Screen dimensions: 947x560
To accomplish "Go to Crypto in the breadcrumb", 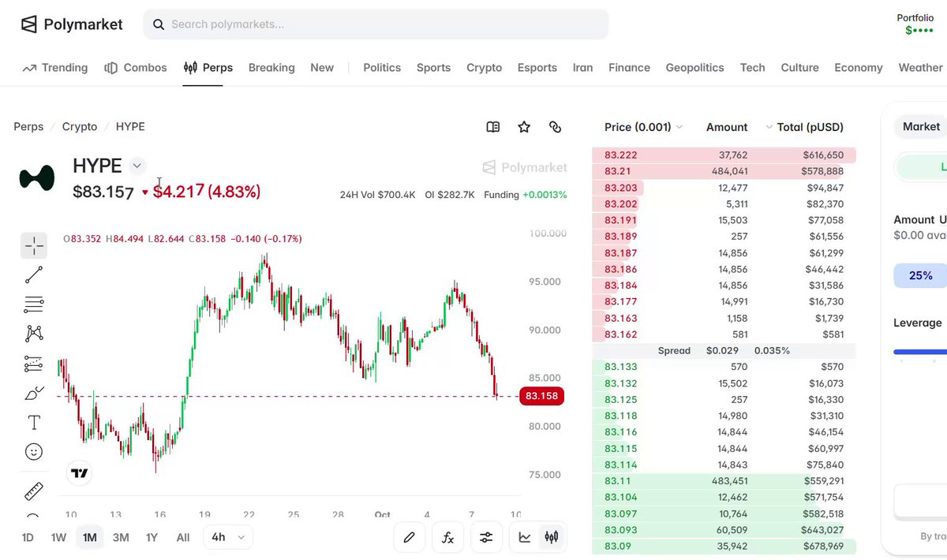I will click(x=80, y=127).
